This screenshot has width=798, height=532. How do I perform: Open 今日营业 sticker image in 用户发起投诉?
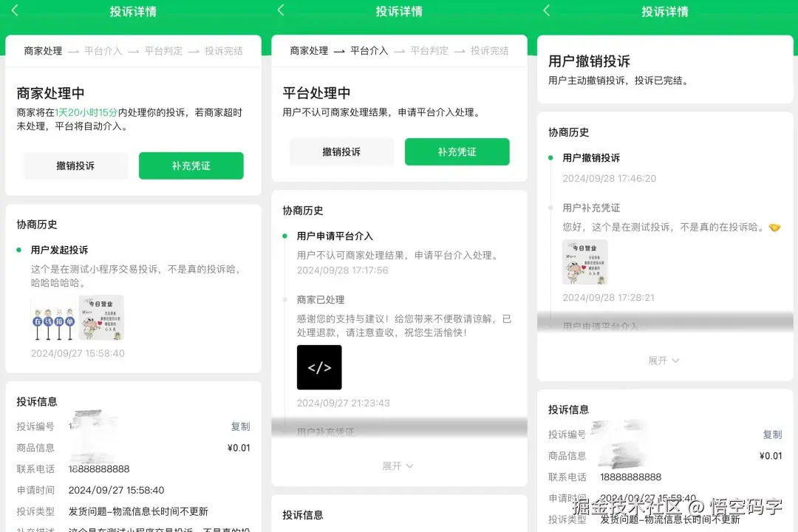100,318
